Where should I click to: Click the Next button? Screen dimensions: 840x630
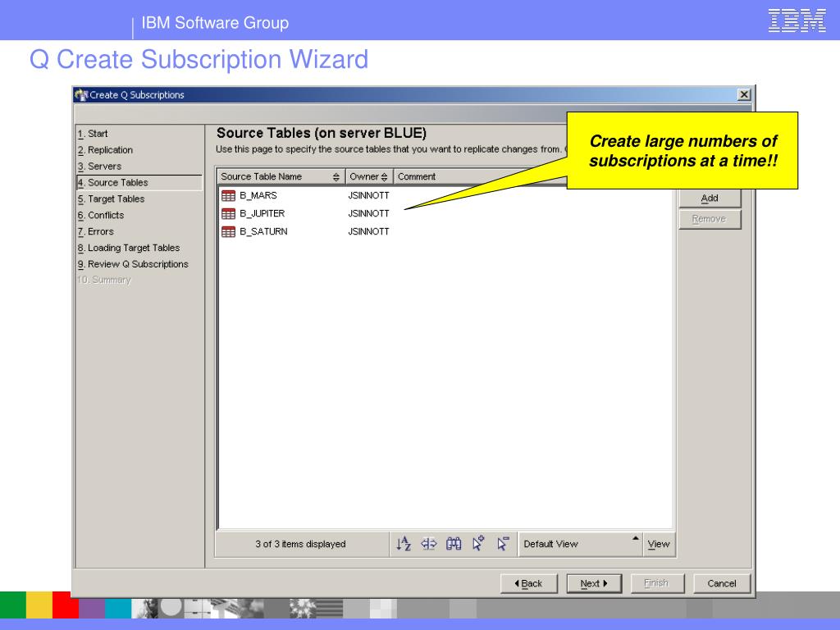(x=594, y=583)
